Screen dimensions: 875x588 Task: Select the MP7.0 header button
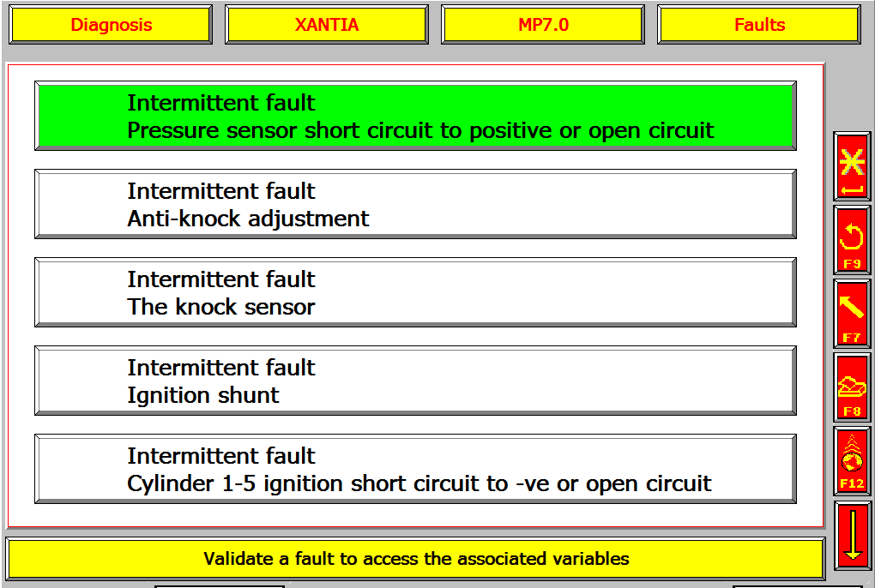(x=543, y=25)
